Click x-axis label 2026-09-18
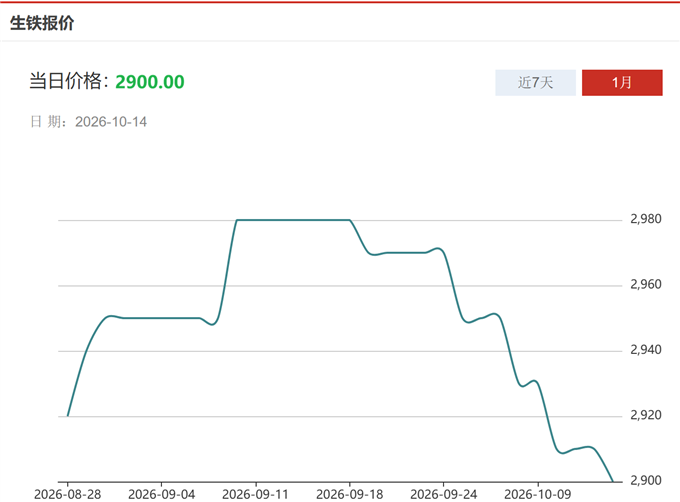The height and width of the screenshot is (502, 680). (x=350, y=494)
